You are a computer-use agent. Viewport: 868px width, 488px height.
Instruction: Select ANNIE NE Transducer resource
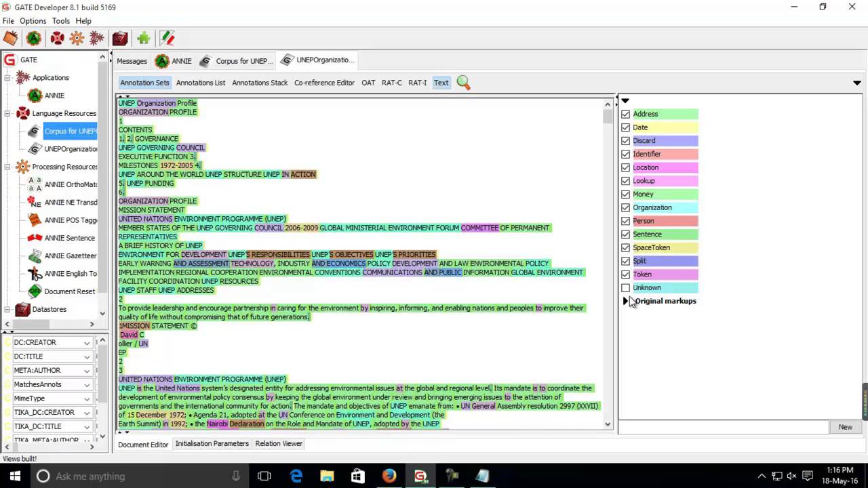[x=71, y=202]
